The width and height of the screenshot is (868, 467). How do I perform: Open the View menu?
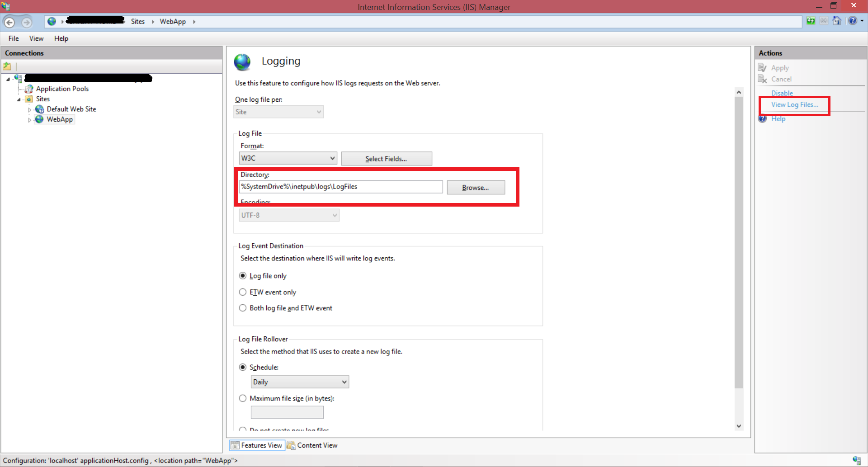(x=36, y=38)
